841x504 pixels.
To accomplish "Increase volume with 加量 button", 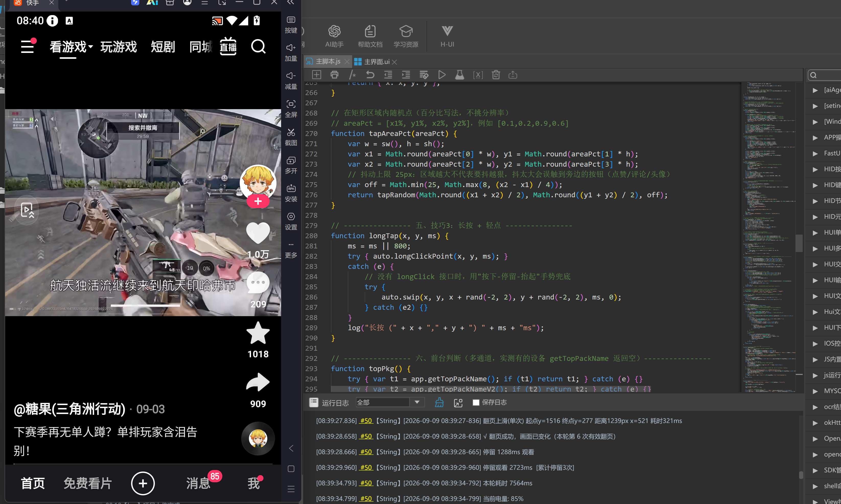I will (291, 53).
